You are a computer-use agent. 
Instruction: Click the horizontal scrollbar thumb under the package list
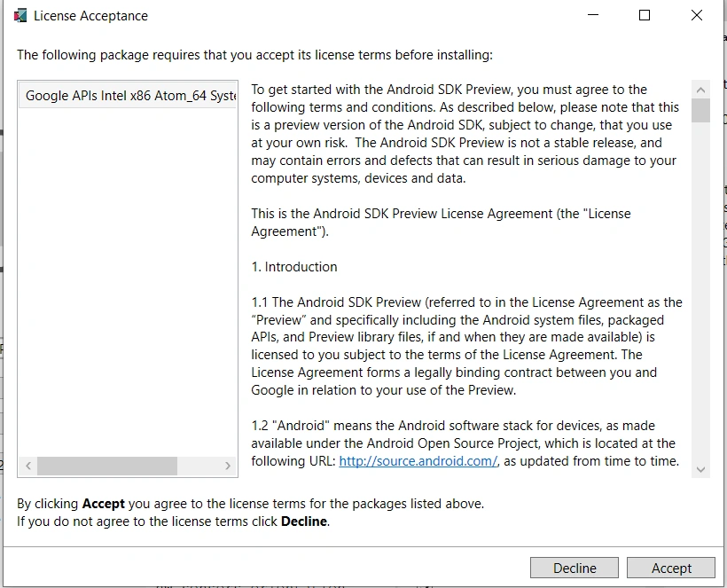pyautogui.click(x=107, y=466)
